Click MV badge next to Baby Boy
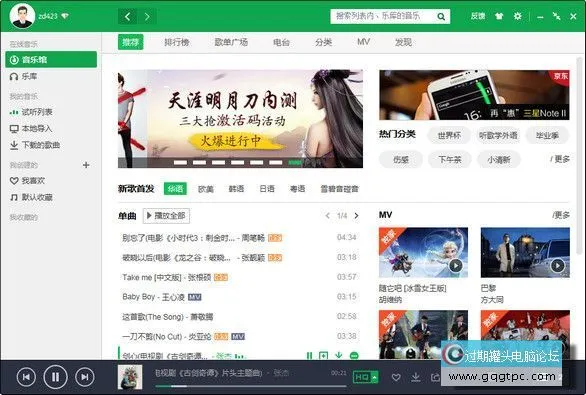 (195, 297)
